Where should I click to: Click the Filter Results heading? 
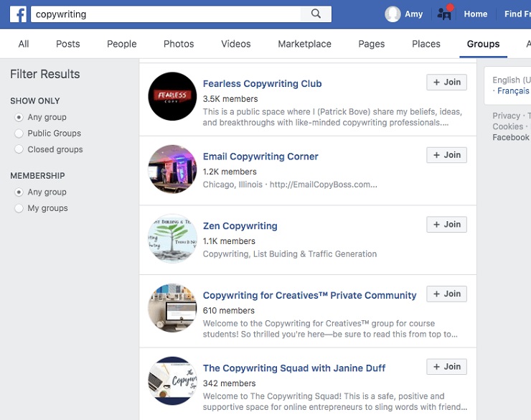pos(45,74)
